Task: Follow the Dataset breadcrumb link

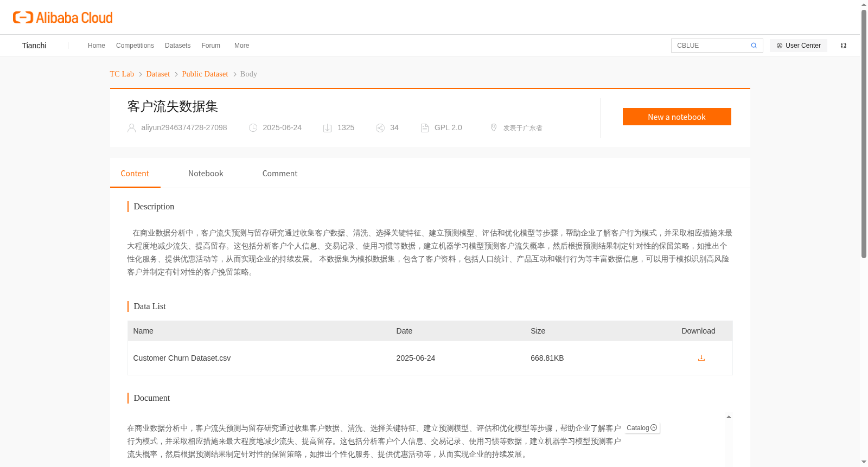Action: tap(158, 74)
